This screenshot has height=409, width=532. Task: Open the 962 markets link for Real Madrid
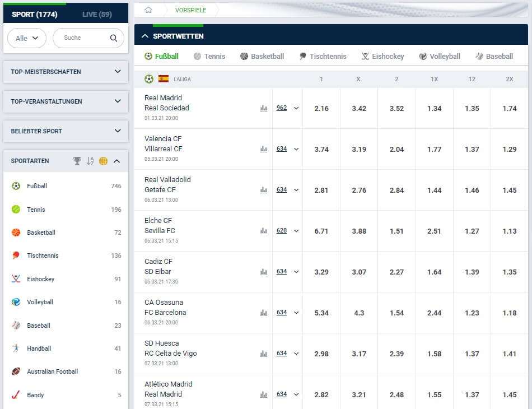pos(282,108)
